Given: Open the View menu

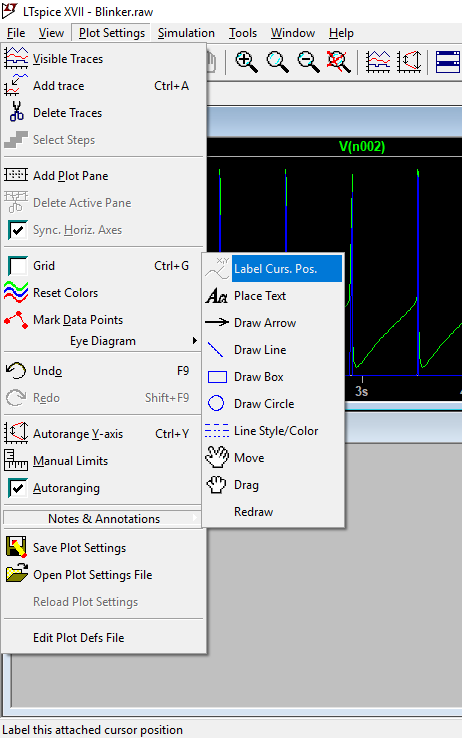Looking at the screenshot, I should [x=51, y=33].
